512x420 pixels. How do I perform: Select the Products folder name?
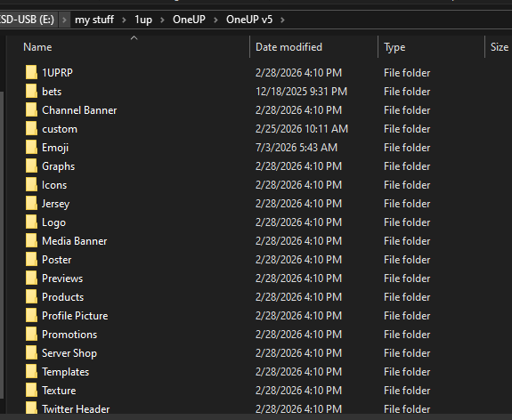[62, 297]
